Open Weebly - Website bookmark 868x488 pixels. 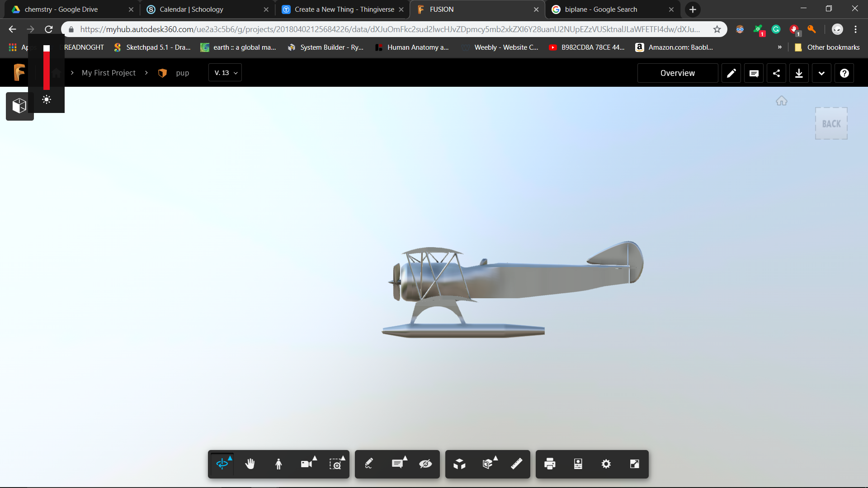point(500,47)
